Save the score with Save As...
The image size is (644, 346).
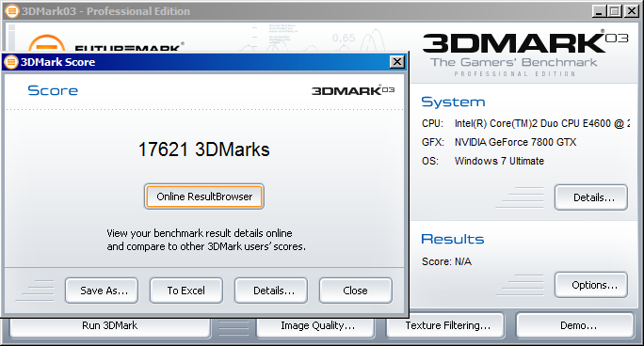(x=102, y=291)
